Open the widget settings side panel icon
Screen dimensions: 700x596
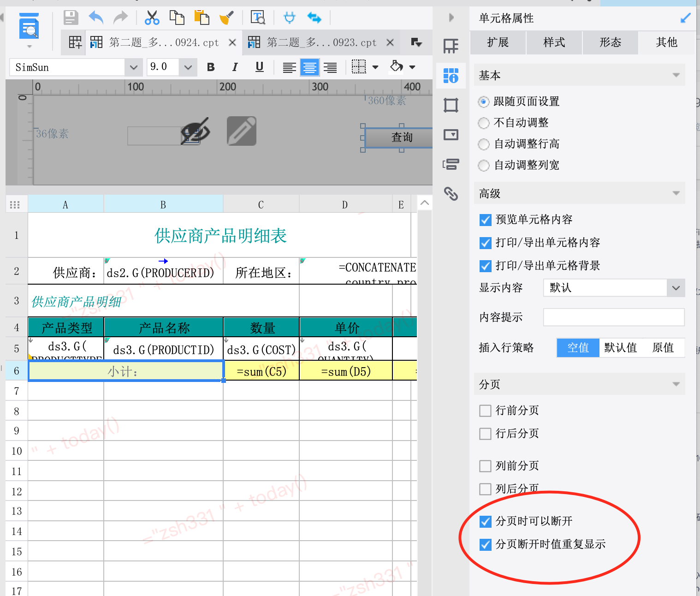click(x=451, y=135)
